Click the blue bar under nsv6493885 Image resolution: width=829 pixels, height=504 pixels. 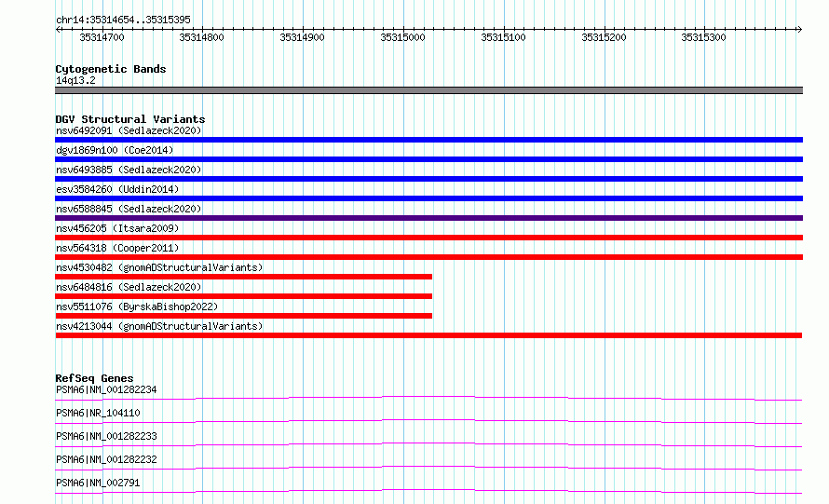[428, 179]
